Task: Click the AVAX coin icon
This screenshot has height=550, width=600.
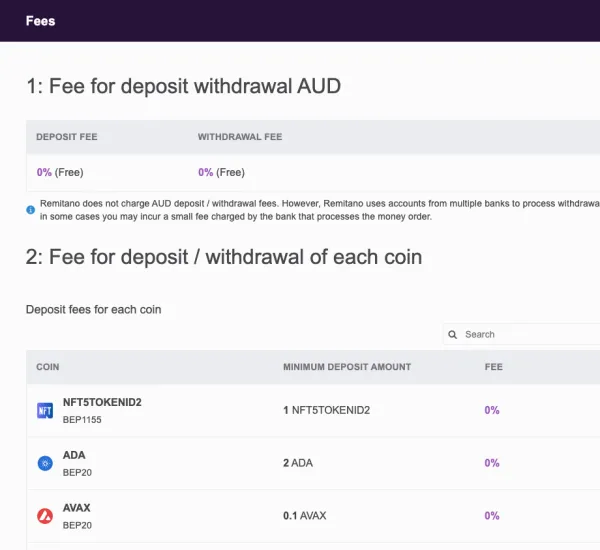Action: pyautogui.click(x=45, y=516)
